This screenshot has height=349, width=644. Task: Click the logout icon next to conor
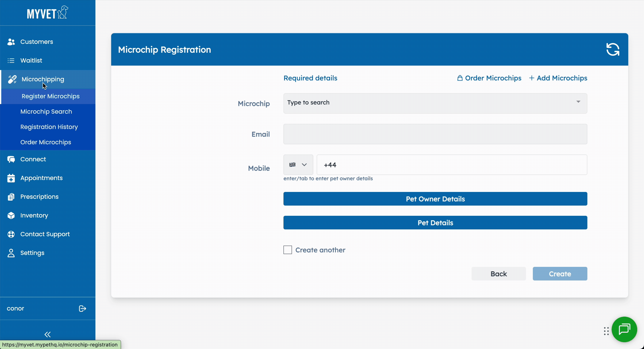[82, 309]
